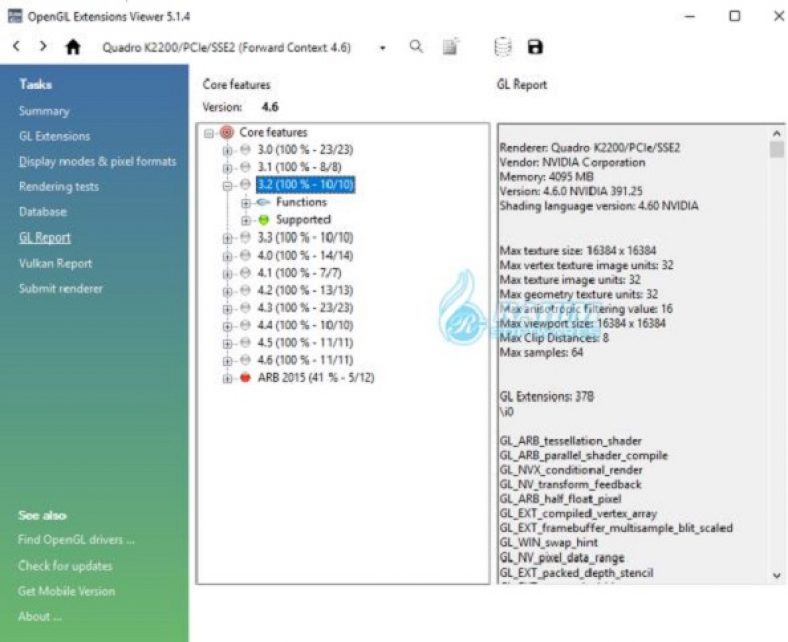The height and width of the screenshot is (642, 788).
Task: Select the 4.5 (100 % - 11/11) row
Action: click(305, 343)
